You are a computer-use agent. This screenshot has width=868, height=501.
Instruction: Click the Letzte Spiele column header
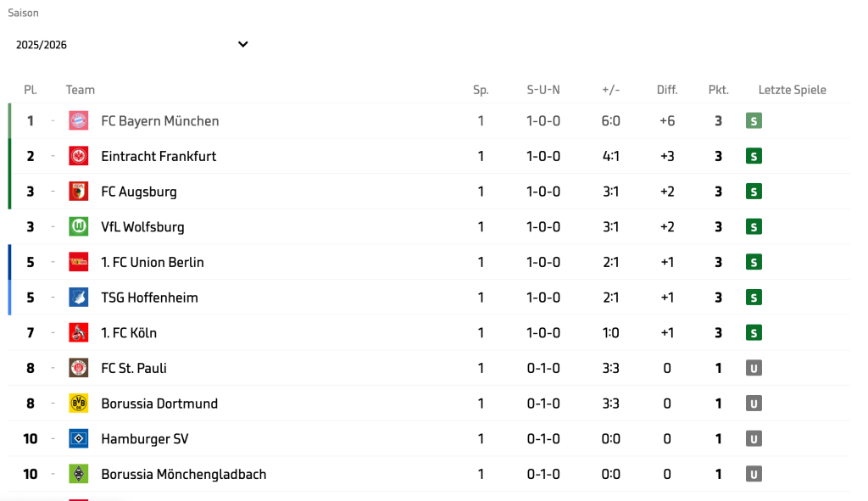tap(793, 90)
